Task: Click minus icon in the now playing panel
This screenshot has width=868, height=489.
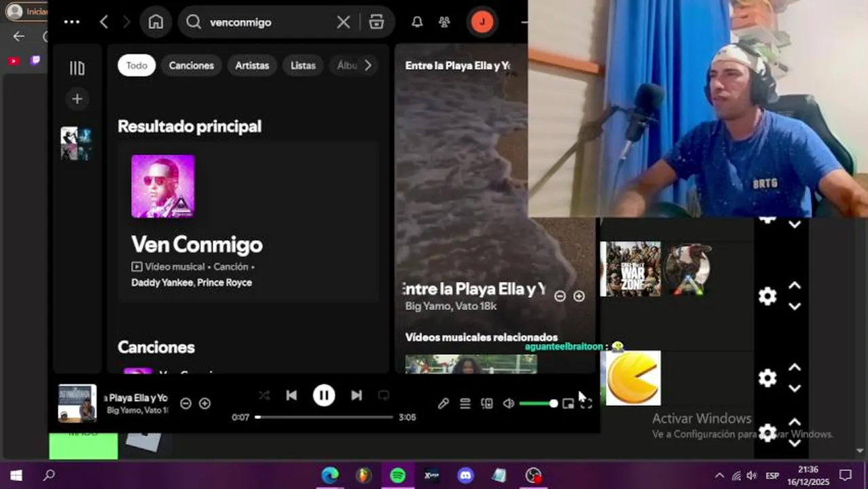Action: [560, 296]
